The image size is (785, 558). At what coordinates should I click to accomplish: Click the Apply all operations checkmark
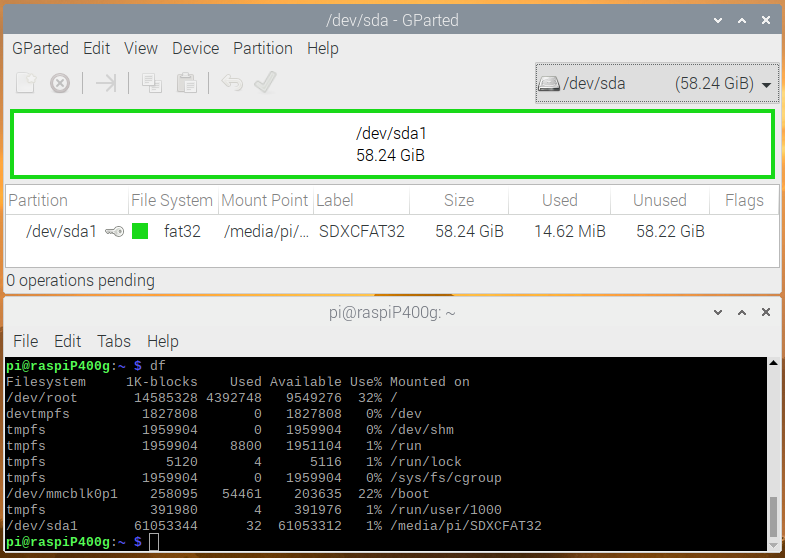[265, 83]
